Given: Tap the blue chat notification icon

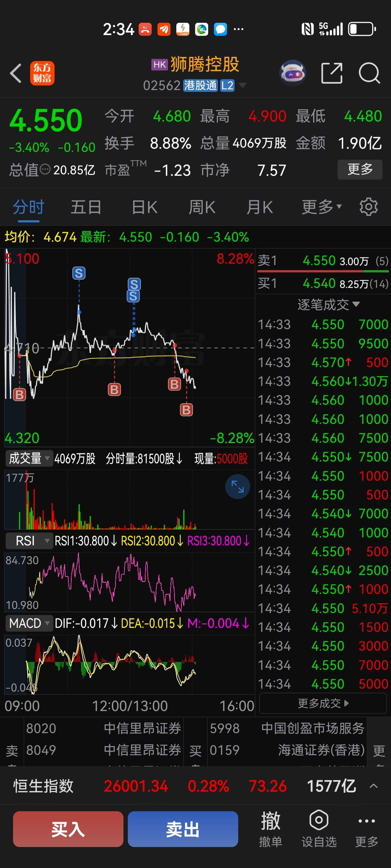Looking at the screenshot, I should [x=220, y=29].
